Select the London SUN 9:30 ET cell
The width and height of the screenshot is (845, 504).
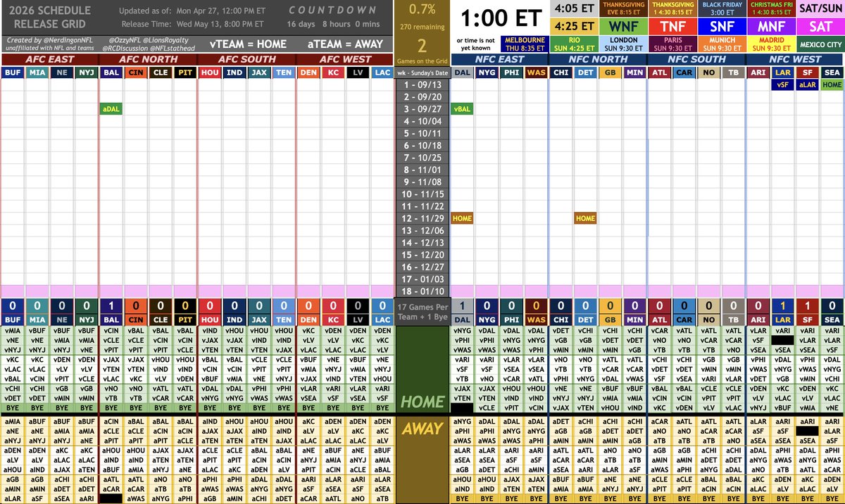tap(624, 44)
